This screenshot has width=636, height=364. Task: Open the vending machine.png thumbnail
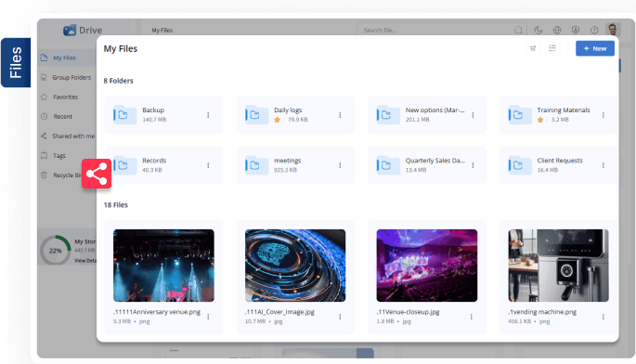coord(559,266)
